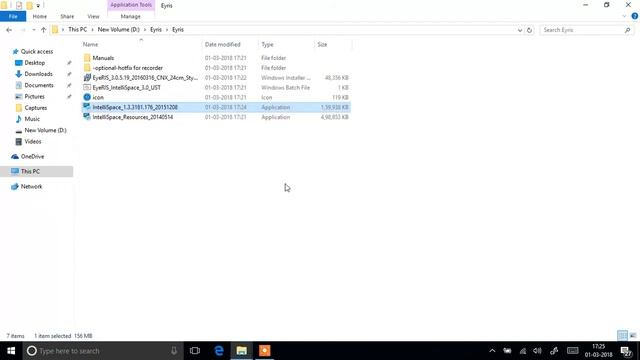Open OneDrive in the navigation pane

point(32,156)
